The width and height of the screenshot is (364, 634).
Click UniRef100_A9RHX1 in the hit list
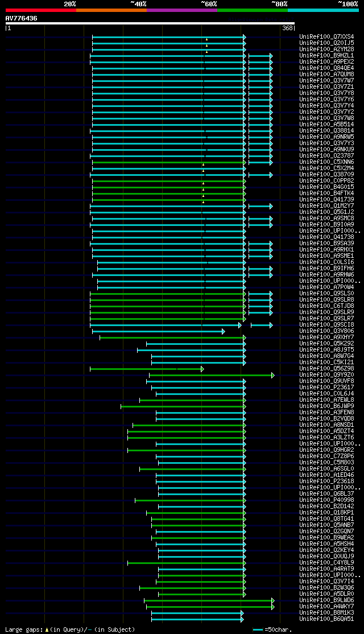pyautogui.click(x=326, y=249)
